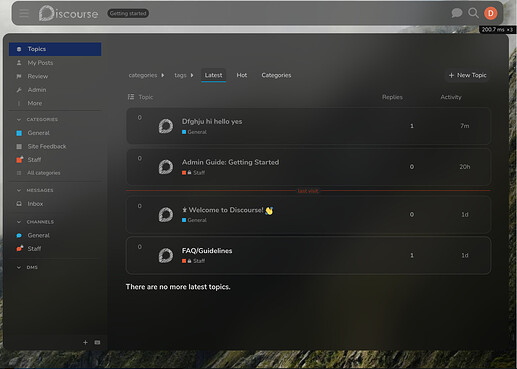517x369 pixels.
Task: Open the categories filter dropdown
Action: (x=146, y=75)
